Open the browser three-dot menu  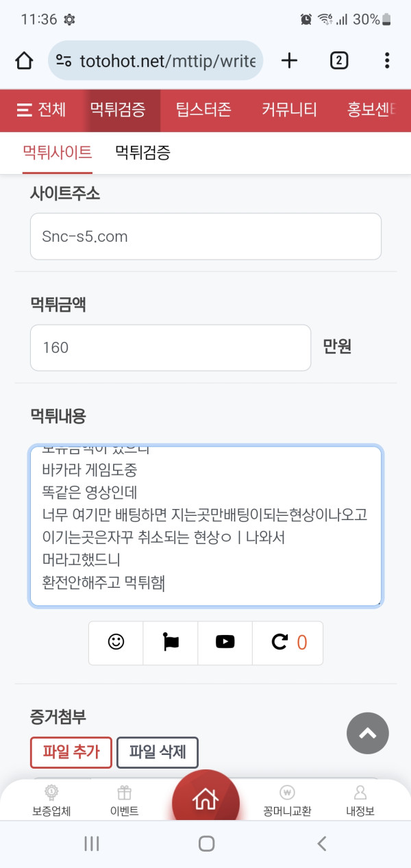pyautogui.click(x=387, y=60)
